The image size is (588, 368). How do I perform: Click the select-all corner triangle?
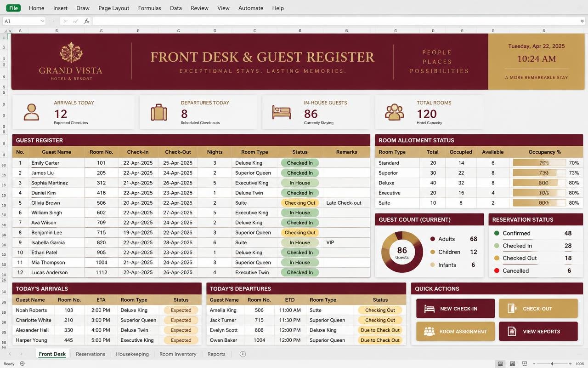pos(6,31)
